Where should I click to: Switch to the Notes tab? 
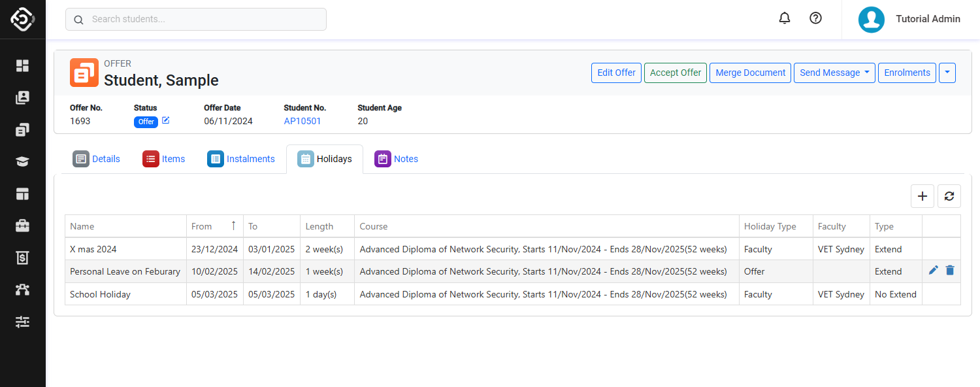[x=396, y=159]
